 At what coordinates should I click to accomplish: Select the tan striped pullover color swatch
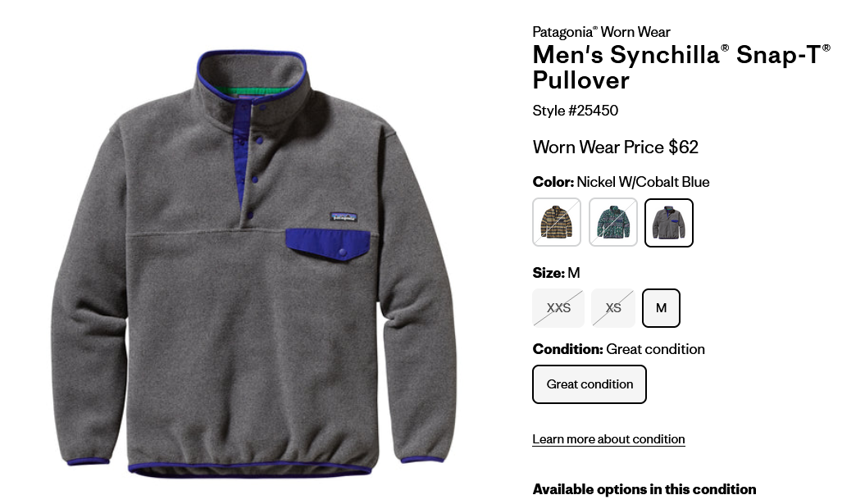point(557,222)
